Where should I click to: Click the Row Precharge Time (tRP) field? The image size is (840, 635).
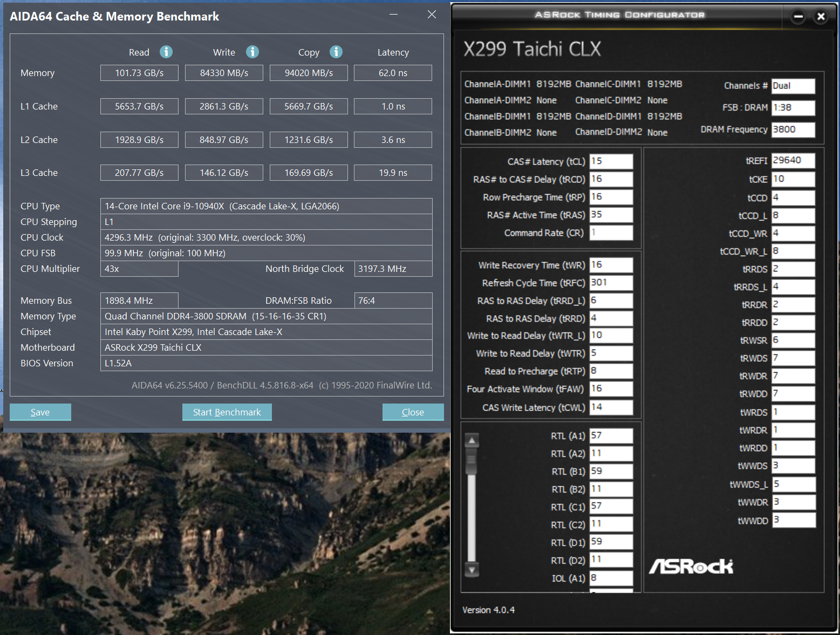(x=611, y=197)
